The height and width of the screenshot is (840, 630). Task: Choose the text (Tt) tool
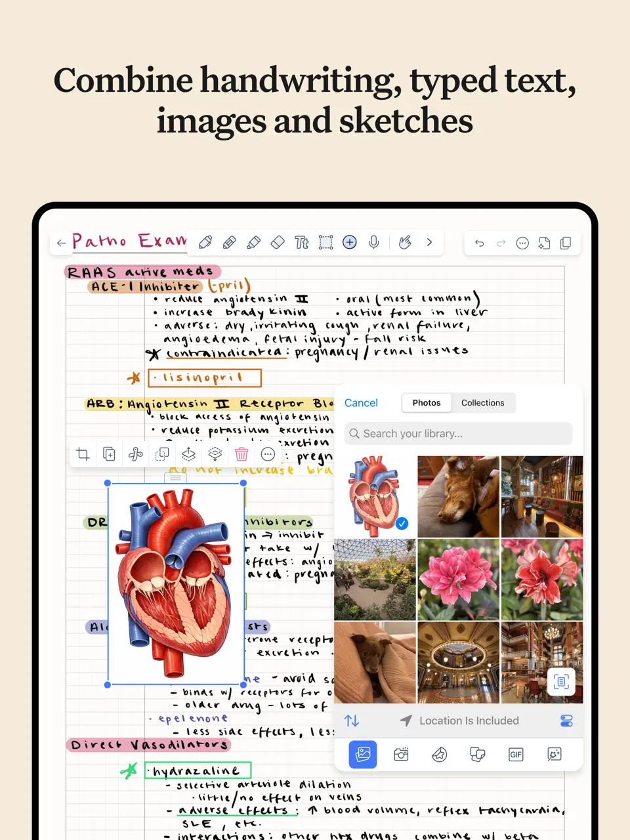click(x=301, y=243)
